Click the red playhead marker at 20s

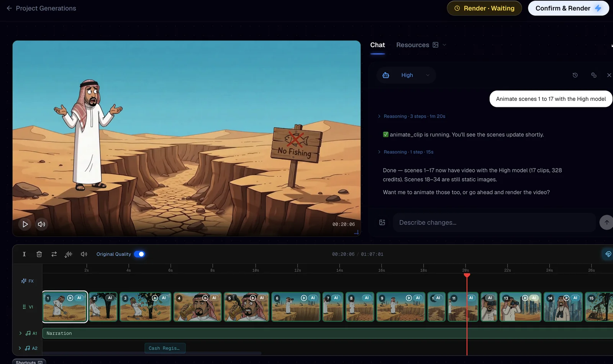point(467,275)
